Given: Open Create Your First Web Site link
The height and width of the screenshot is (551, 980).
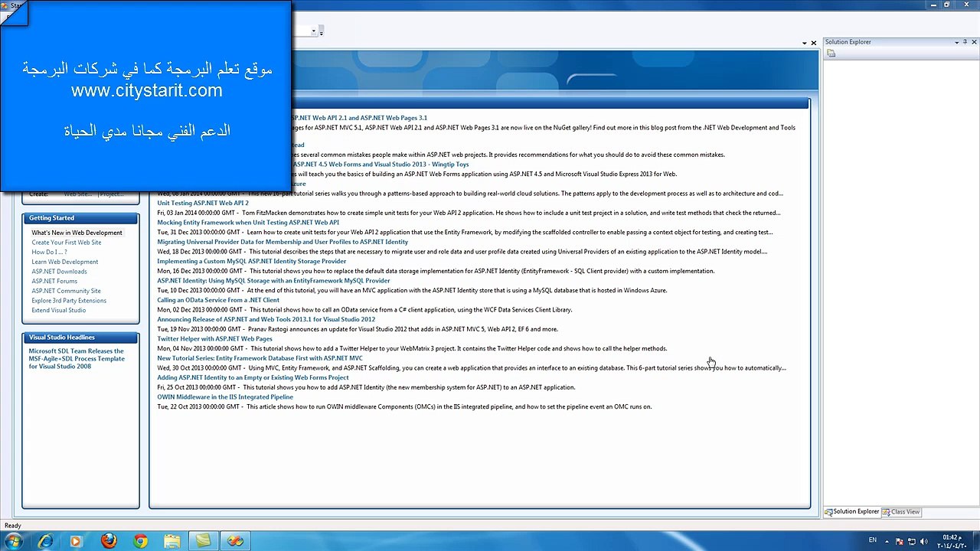Looking at the screenshot, I should tap(67, 243).
